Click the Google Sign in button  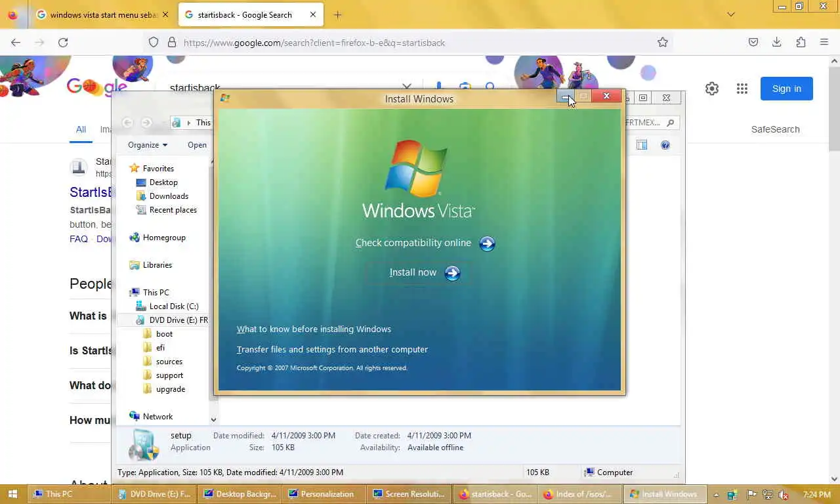point(787,89)
